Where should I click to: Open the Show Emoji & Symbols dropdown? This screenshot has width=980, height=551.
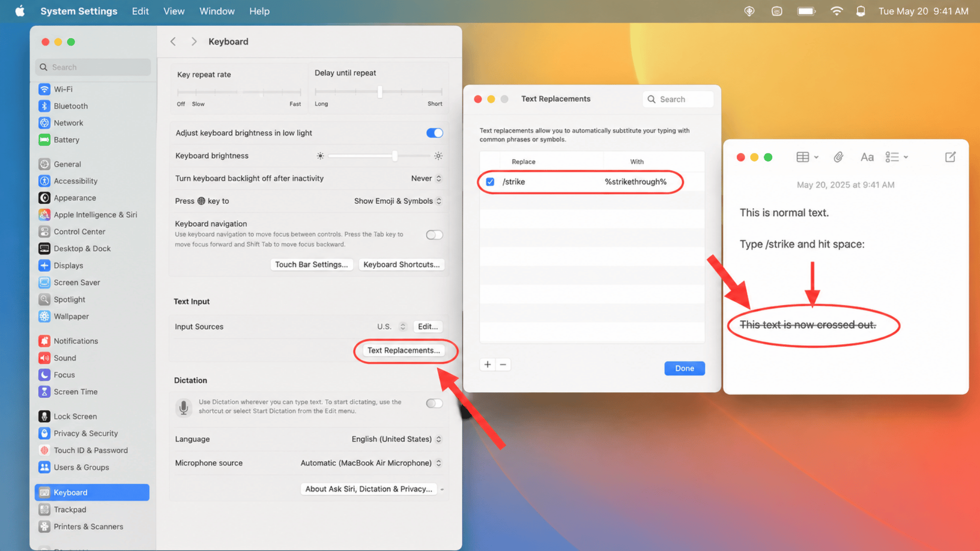(x=398, y=201)
